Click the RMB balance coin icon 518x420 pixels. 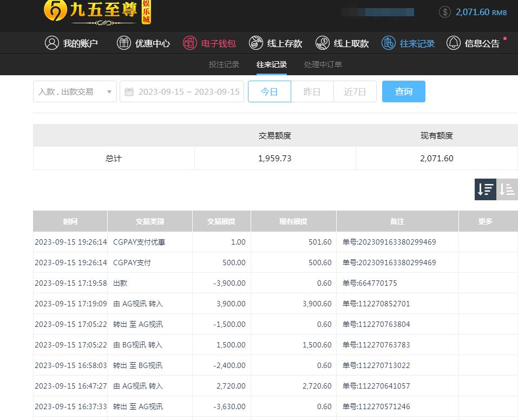coord(445,12)
